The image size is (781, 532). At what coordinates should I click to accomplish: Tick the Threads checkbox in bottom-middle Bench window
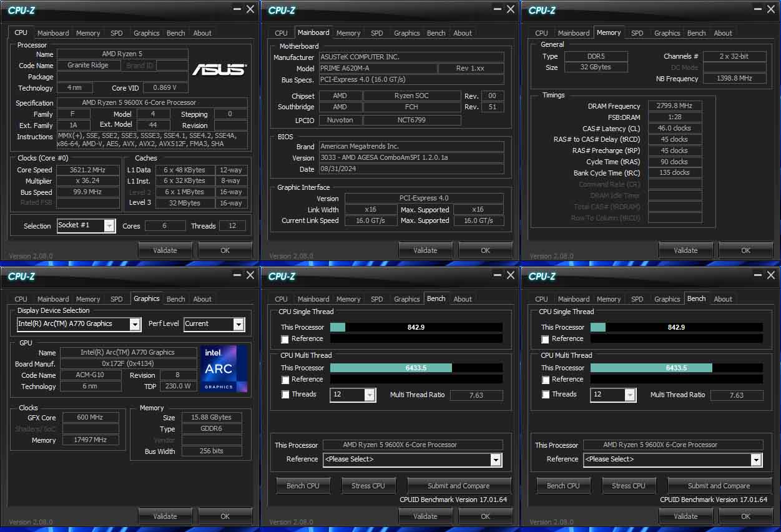click(285, 395)
